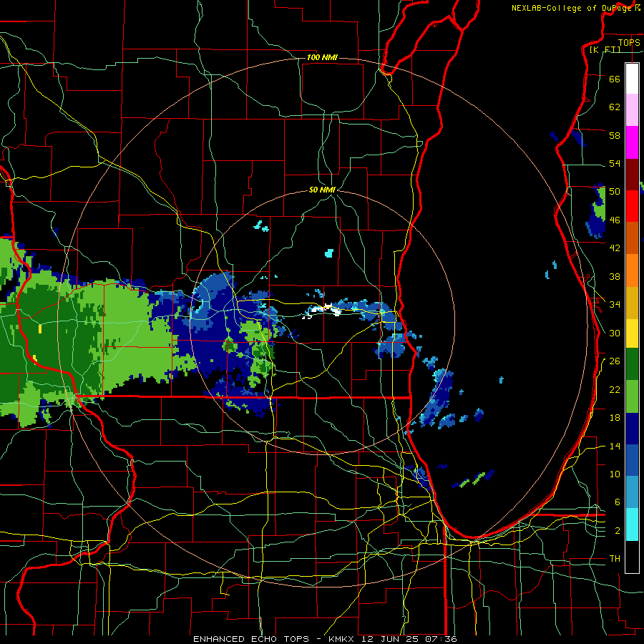Select the 26 legend value
This screenshot has width=644, height=644.
tap(615, 361)
